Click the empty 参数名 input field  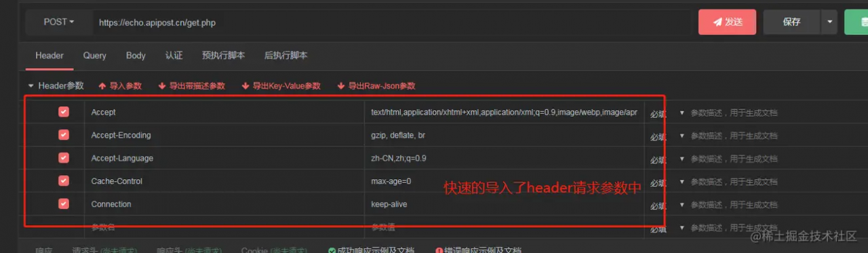224,227
